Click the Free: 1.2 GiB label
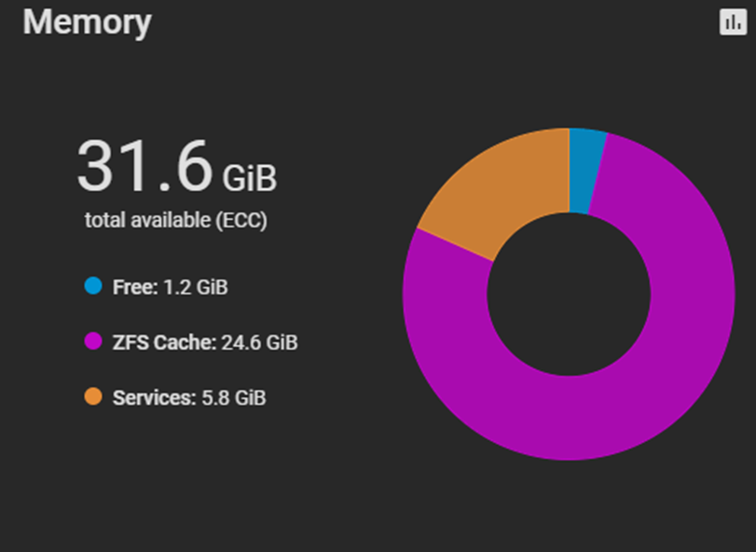This screenshot has height=552, width=756. pyautogui.click(x=171, y=287)
